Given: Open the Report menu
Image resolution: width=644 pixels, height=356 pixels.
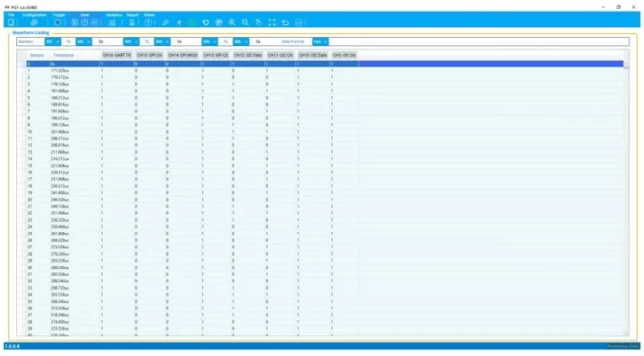Looking at the screenshot, I should point(133,14).
